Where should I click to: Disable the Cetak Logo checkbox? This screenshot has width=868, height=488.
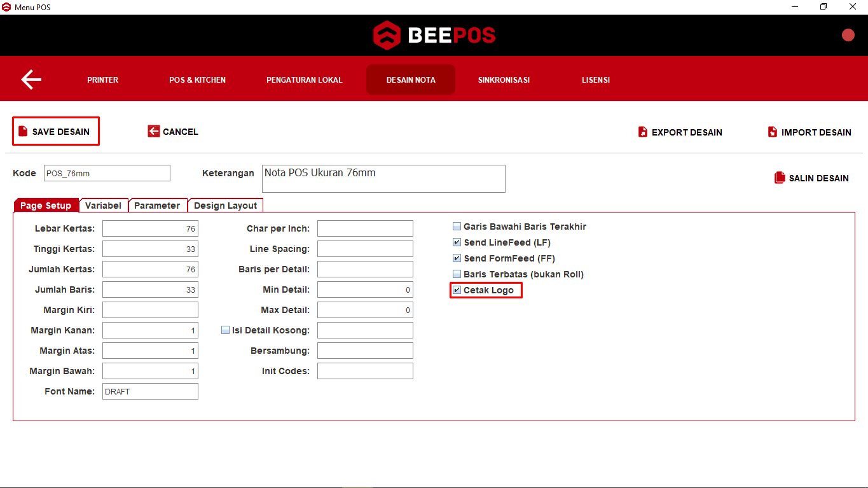[x=457, y=290]
